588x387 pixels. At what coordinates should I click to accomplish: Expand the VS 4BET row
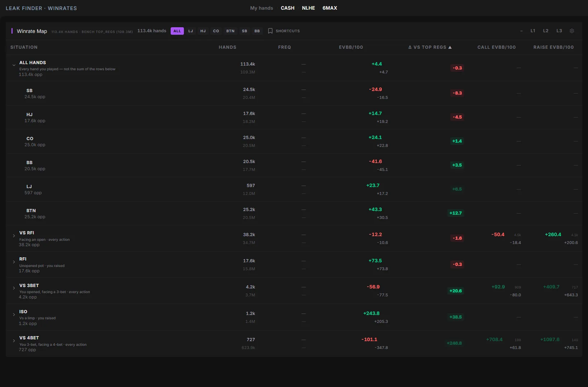coord(14,341)
